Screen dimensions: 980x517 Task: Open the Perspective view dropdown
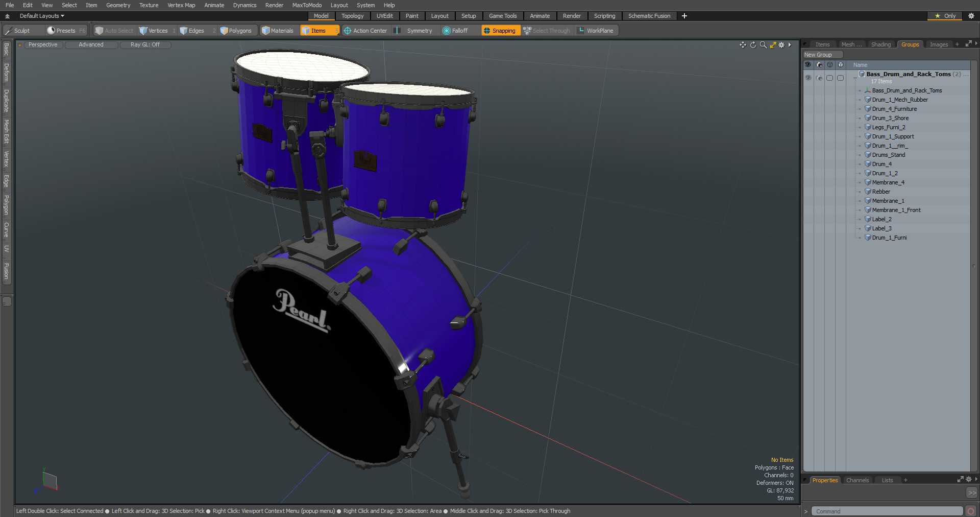tap(43, 45)
